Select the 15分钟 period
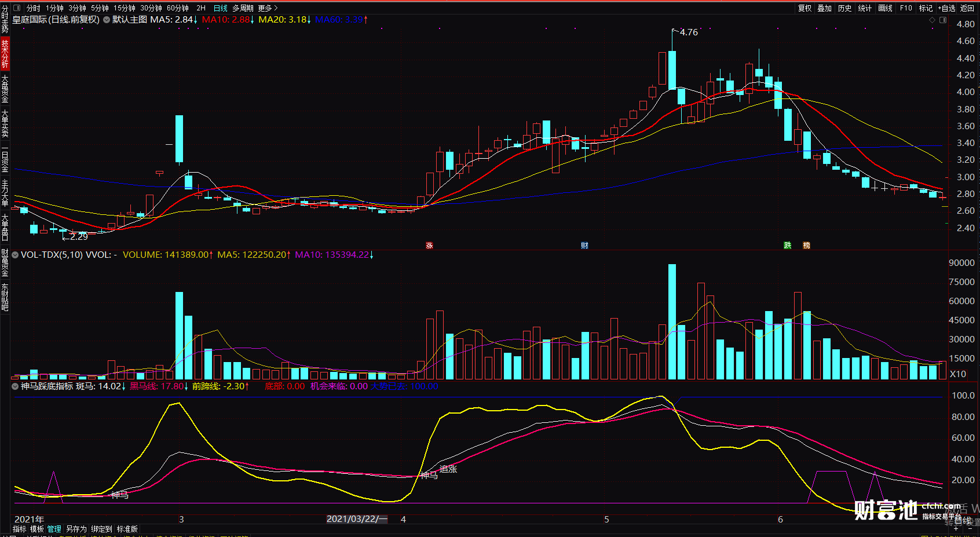Image resolution: width=980 pixels, height=537 pixels. tap(125, 8)
